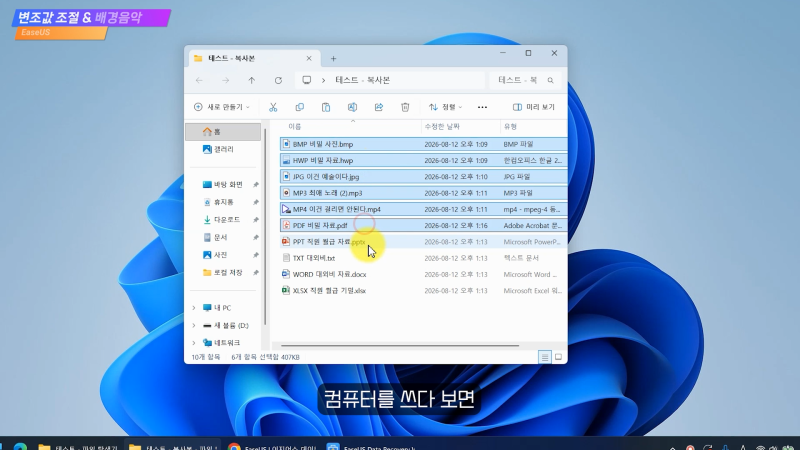Viewport: 800px width, 450px height.
Task: Expand the 내 PC tree node
Action: 194,308
